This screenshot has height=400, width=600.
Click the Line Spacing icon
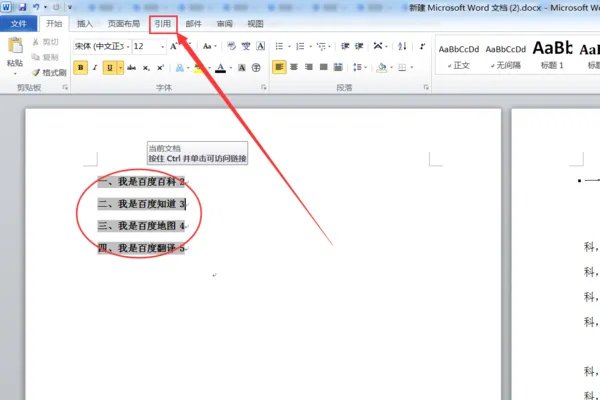coord(357,67)
